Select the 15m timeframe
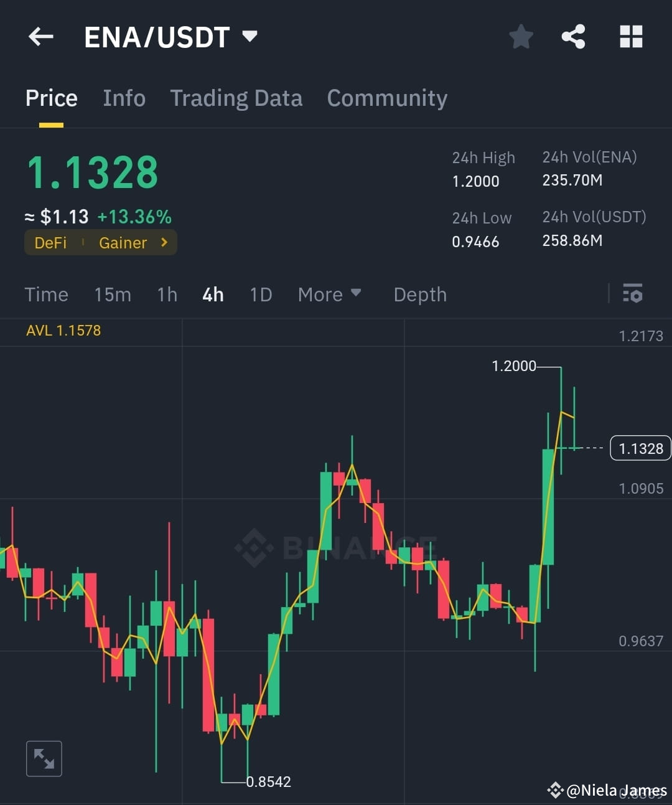The image size is (672, 805). (x=113, y=294)
